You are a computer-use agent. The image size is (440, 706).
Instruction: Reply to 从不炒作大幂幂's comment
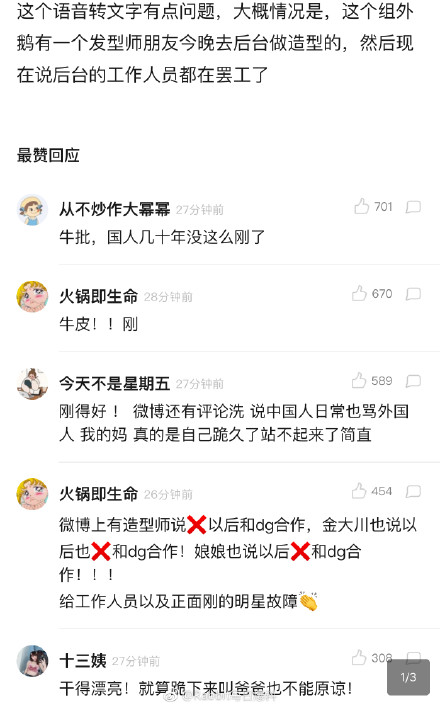pyautogui.click(x=413, y=207)
